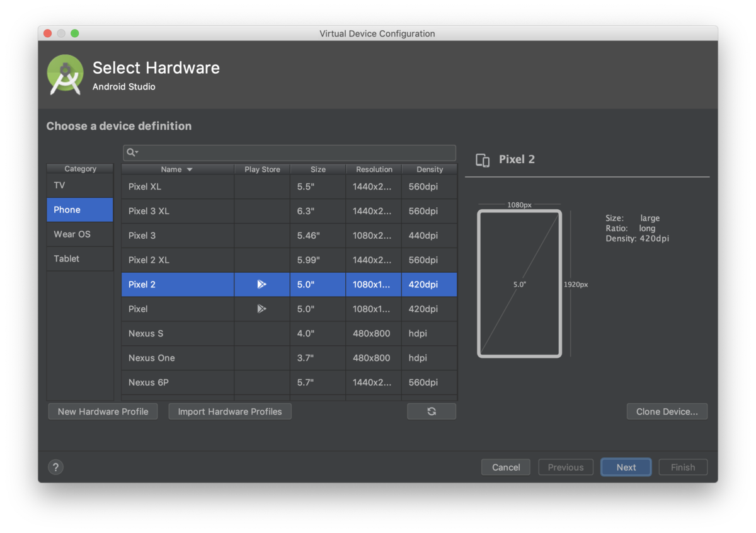
Task: Select the Pixel device name cell
Action: pyautogui.click(x=178, y=309)
